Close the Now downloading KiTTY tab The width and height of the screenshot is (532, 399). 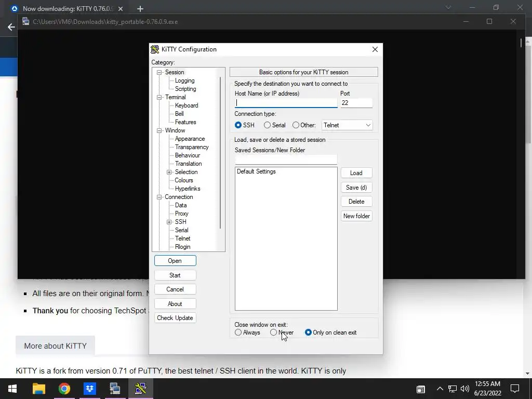pyautogui.click(x=121, y=9)
